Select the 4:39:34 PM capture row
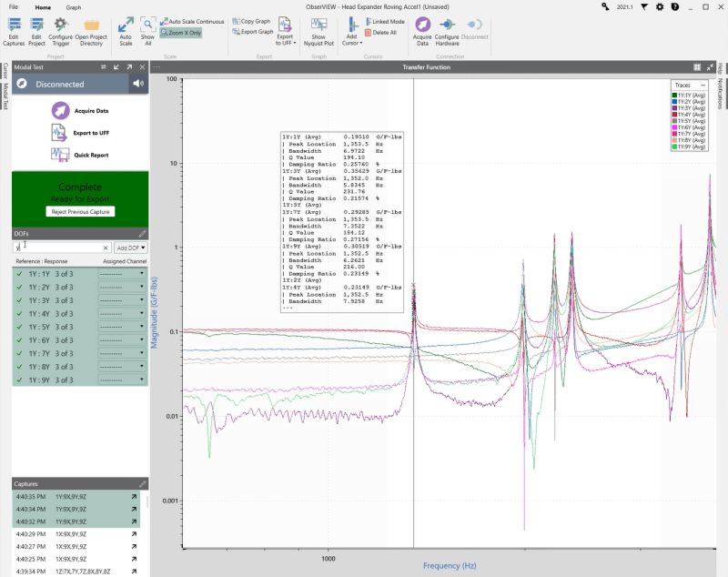 [x=76, y=572]
